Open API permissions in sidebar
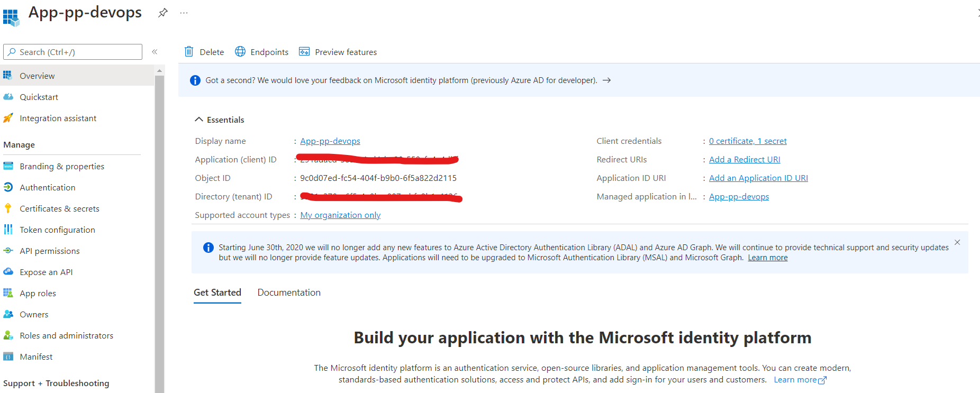Image resolution: width=980 pixels, height=393 pixels. [50, 251]
